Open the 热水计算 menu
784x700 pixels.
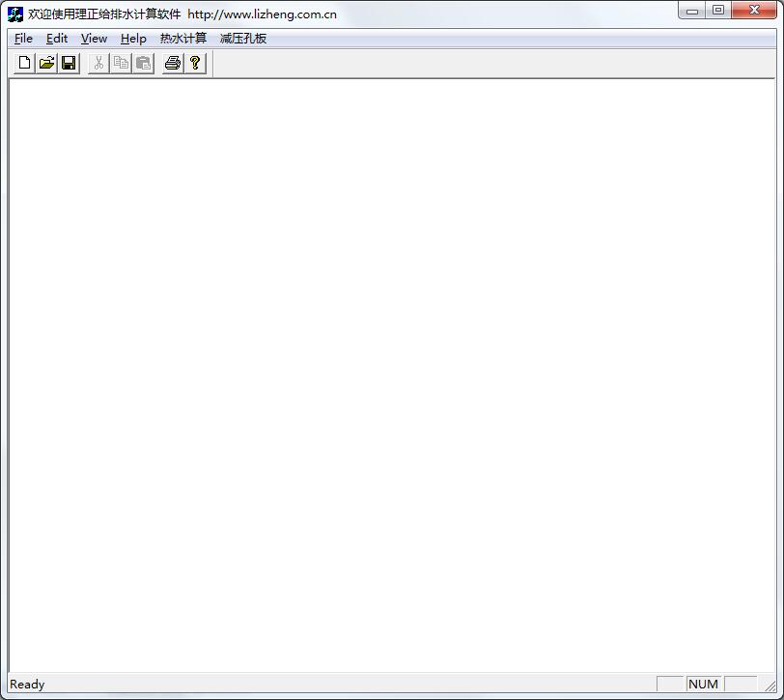(x=183, y=39)
